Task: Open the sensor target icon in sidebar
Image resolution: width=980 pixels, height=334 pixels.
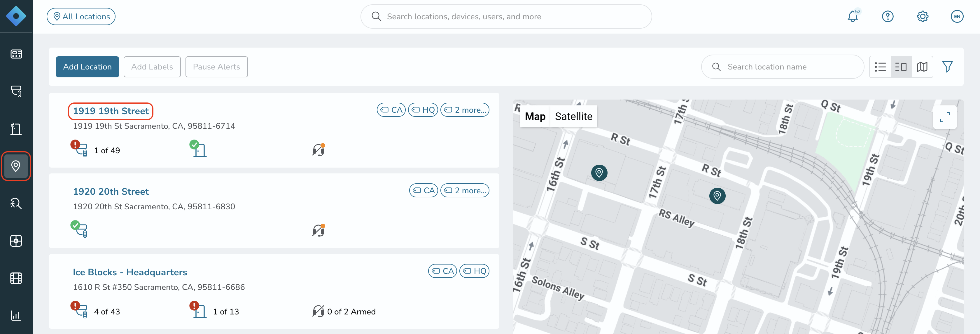Action: click(x=16, y=241)
